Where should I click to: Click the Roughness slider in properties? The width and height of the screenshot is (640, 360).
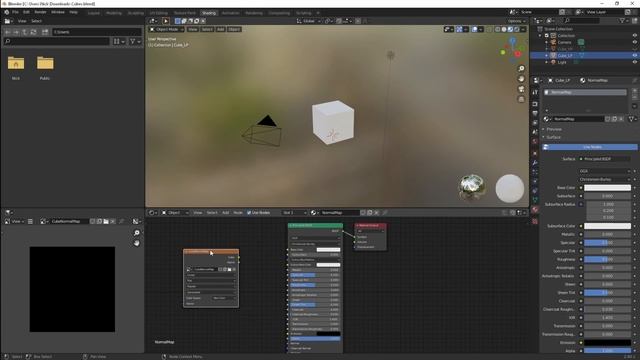coord(607,259)
